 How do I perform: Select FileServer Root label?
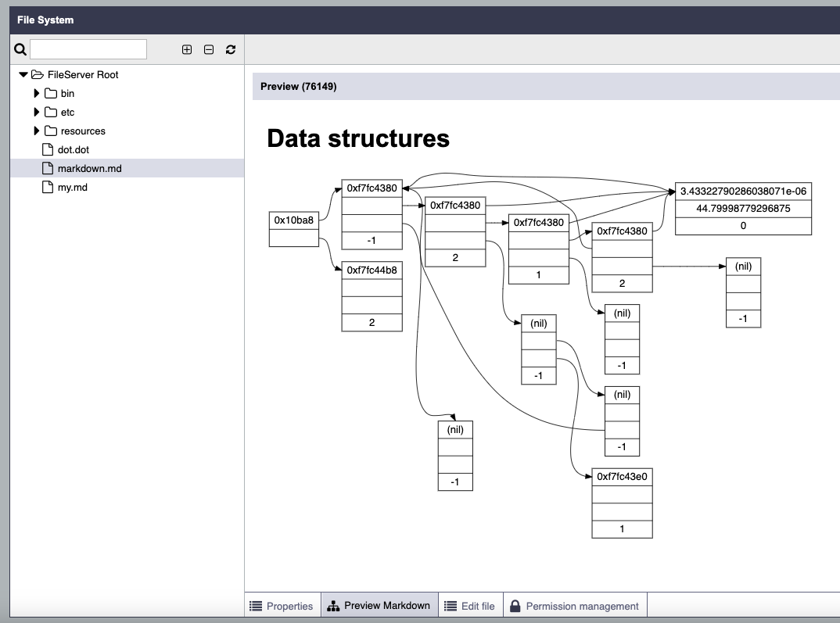click(x=83, y=74)
